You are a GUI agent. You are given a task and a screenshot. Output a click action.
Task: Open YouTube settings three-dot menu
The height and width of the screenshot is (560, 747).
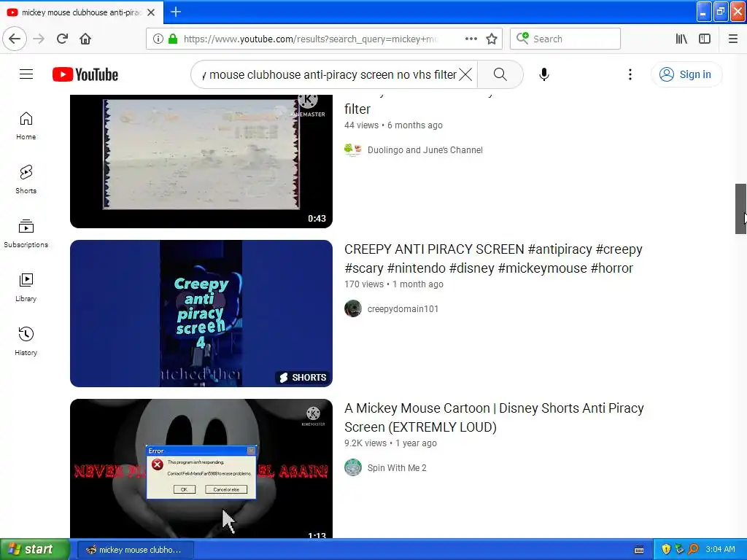click(x=630, y=74)
